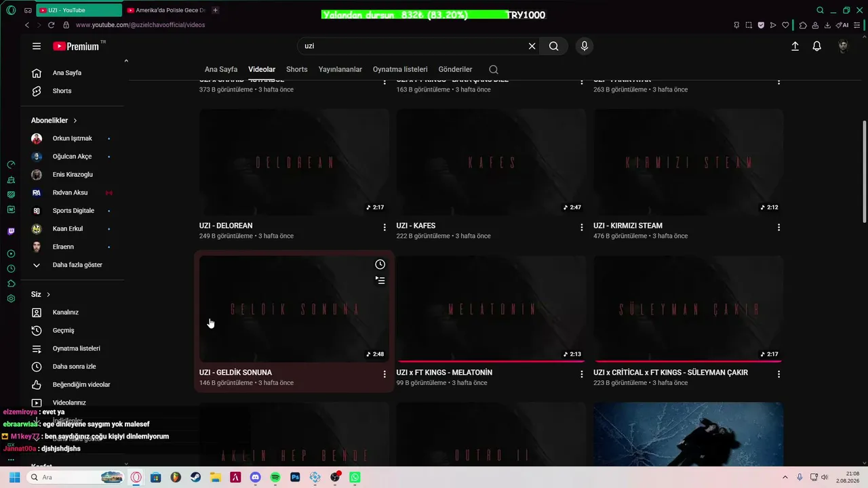Open Windows Start menu
Viewport: 868px width, 488px height.
click(x=14, y=477)
